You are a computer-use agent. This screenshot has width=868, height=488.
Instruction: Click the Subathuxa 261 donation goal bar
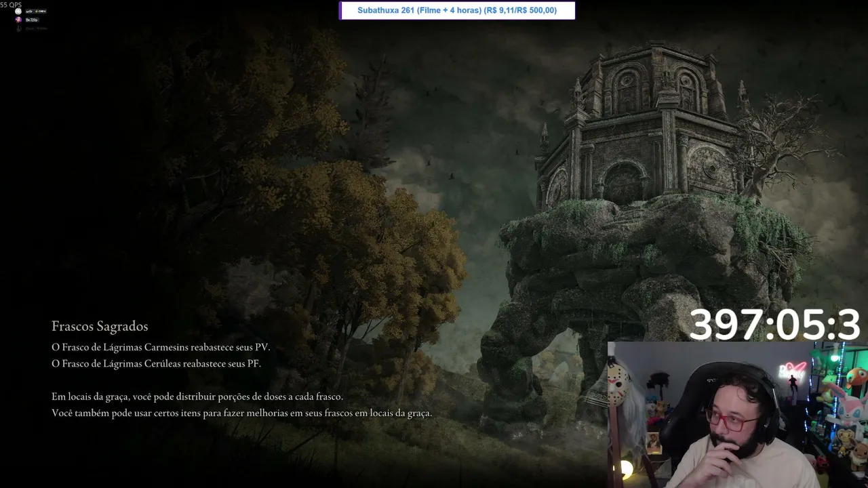click(457, 10)
